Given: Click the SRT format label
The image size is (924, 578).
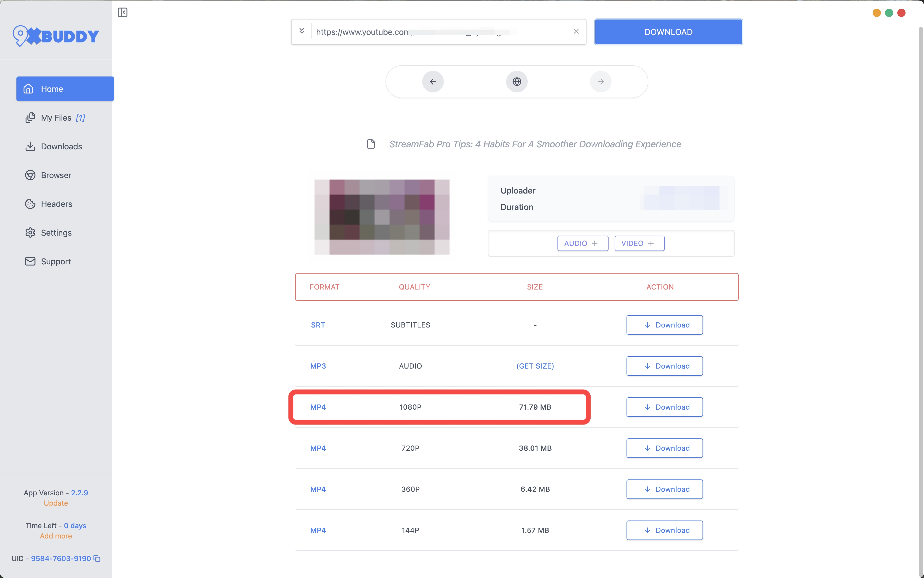Looking at the screenshot, I should (x=318, y=325).
